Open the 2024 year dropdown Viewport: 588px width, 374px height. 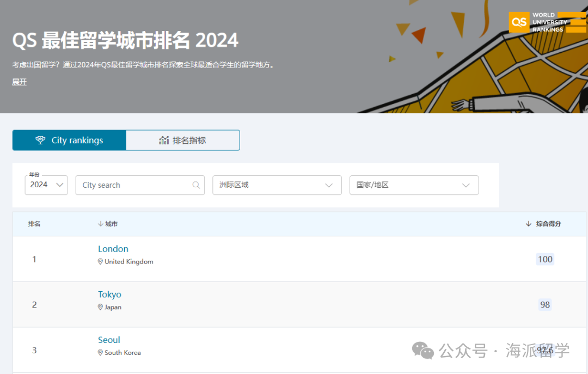[46, 185]
